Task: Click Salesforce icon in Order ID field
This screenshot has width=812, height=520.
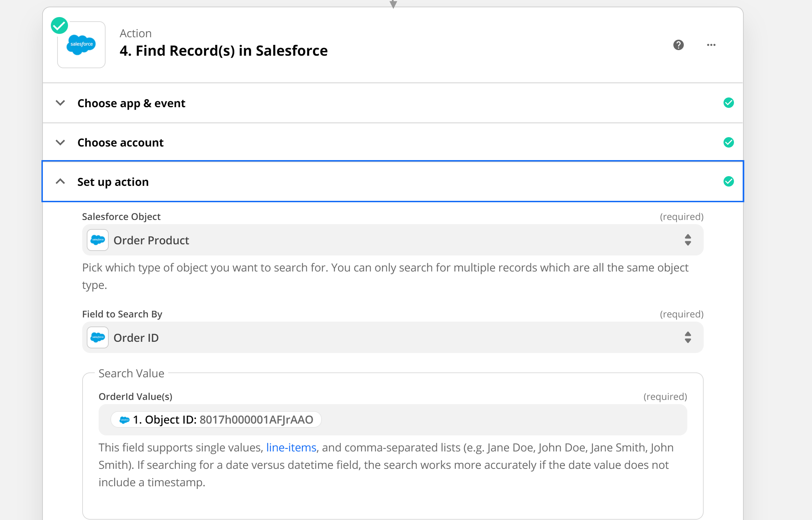Action: pos(98,337)
